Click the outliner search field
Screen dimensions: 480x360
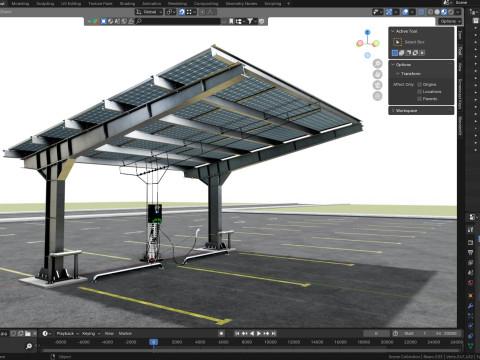(178, 21)
